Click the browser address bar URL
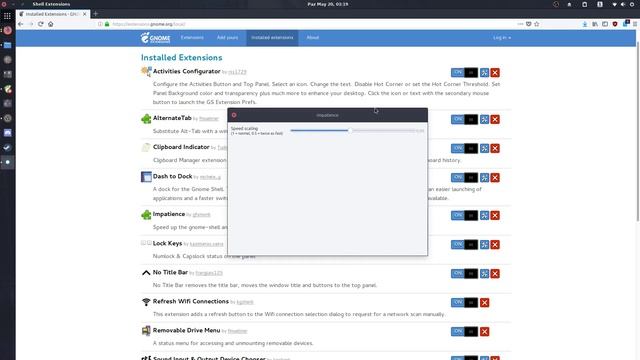The height and width of the screenshot is (360, 640). (x=149, y=24)
